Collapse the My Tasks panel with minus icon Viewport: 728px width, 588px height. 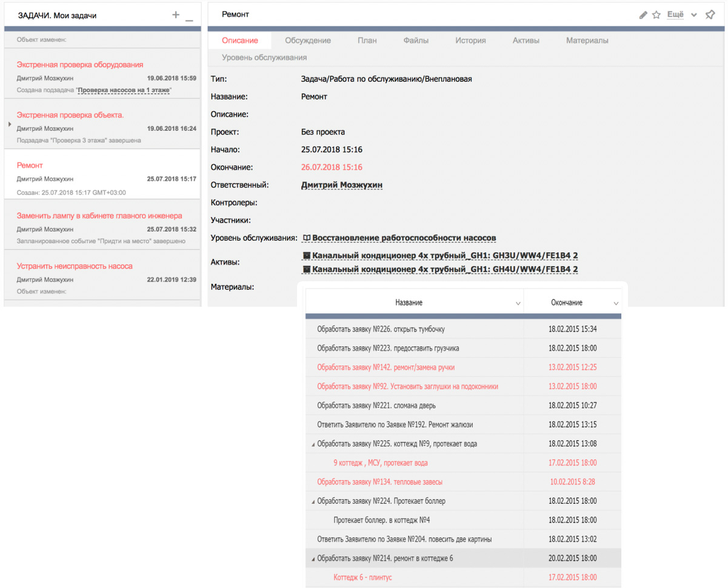click(189, 17)
